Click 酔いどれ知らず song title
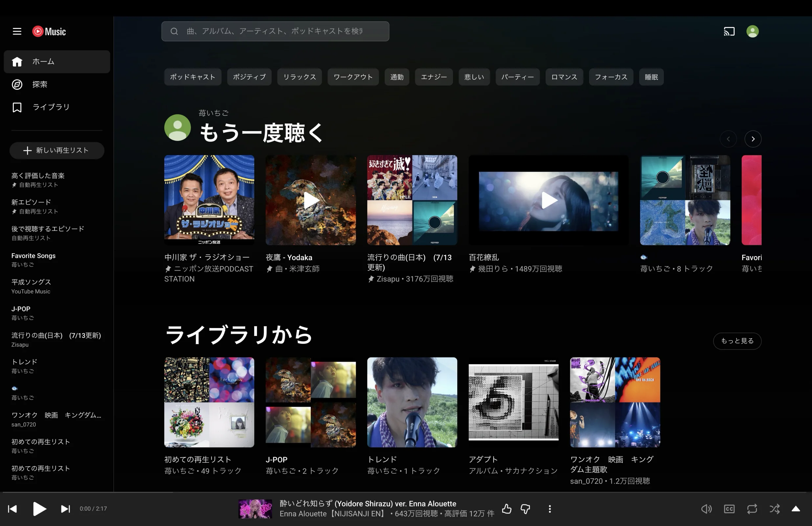 coord(368,503)
